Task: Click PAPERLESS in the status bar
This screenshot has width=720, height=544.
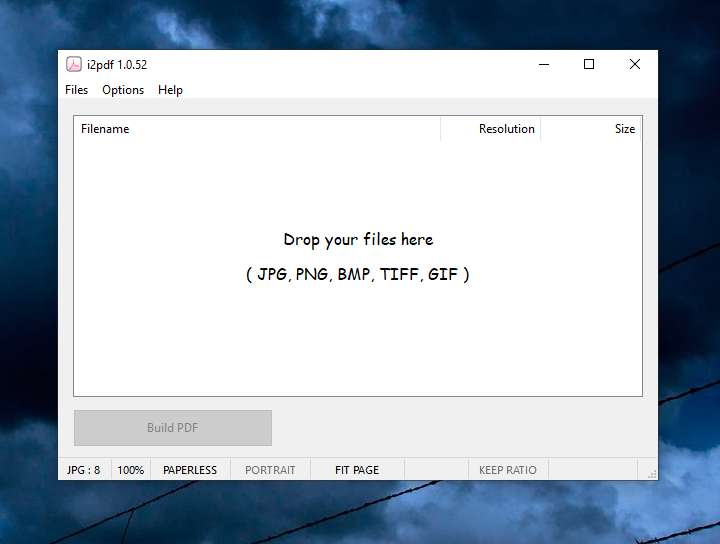Action: [190, 470]
